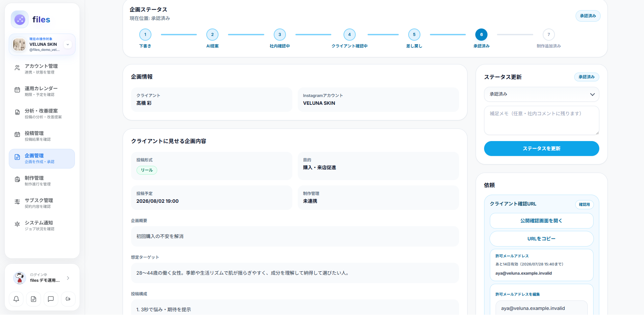Select step 3 社内確認中 in the stepper
644x315 pixels.
click(x=280, y=35)
